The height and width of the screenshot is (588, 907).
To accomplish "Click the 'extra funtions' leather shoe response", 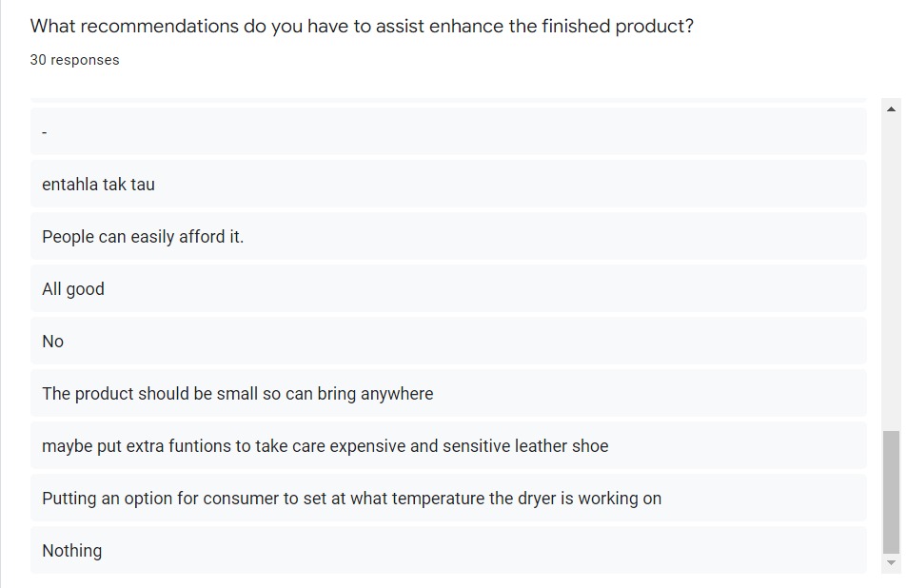I will [x=448, y=446].
